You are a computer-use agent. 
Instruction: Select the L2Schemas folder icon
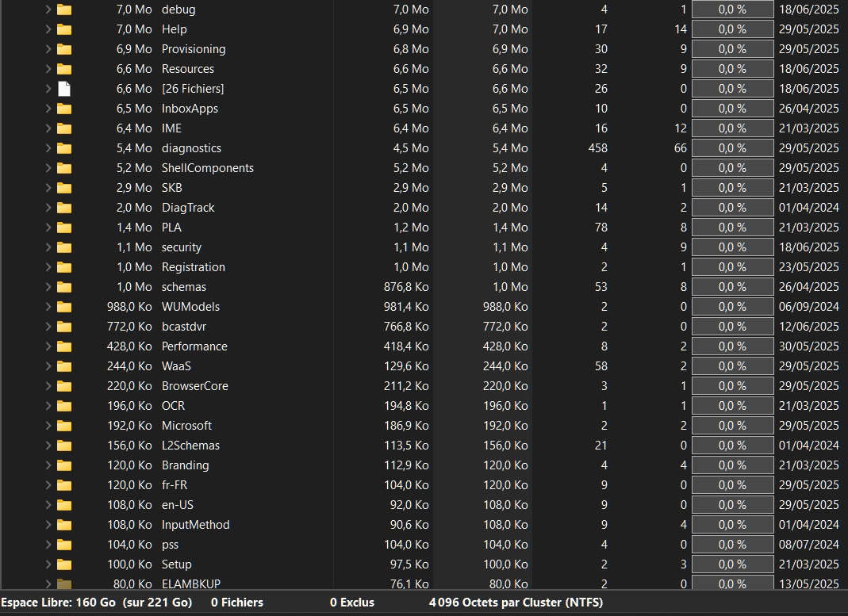[x=64, y=446]
